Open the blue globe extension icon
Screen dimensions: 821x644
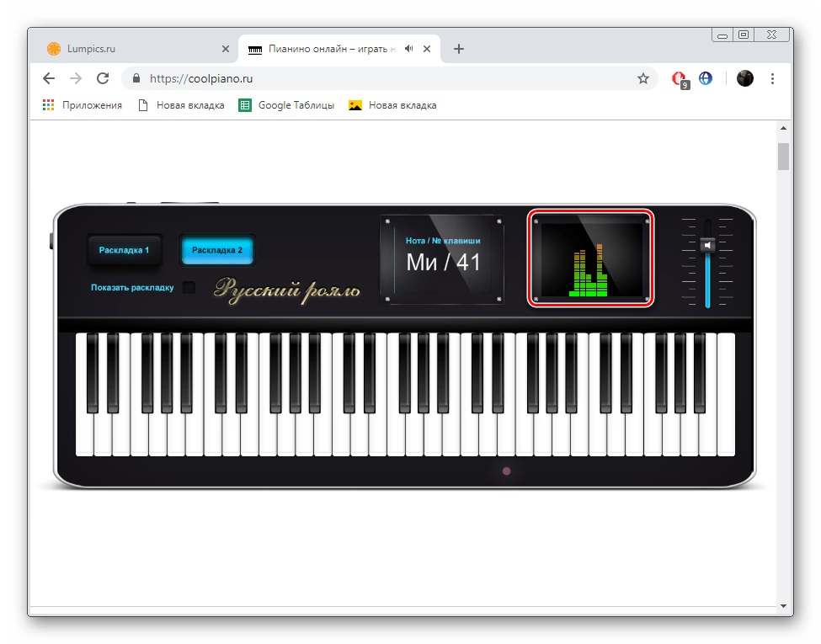[706, 78]
